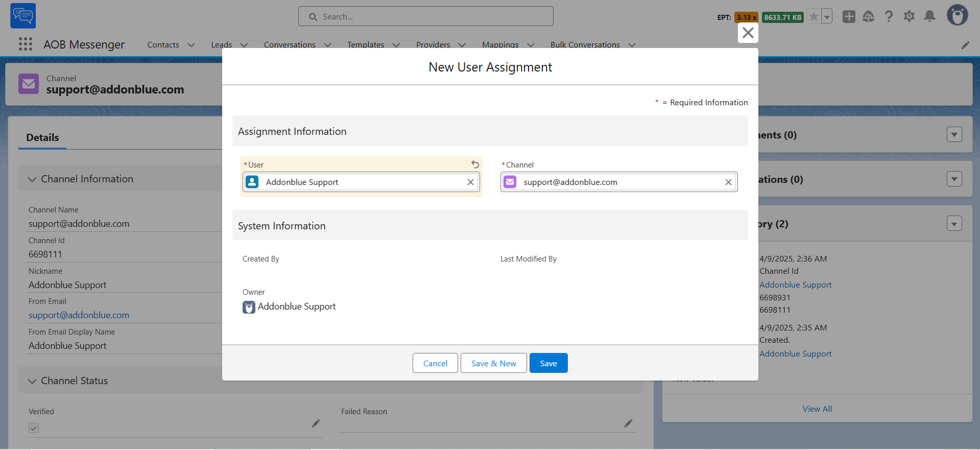This screenshot has width=980, height=450.
Task: Toggle the Verified checkbox
Action: click(x=34, y=428)
